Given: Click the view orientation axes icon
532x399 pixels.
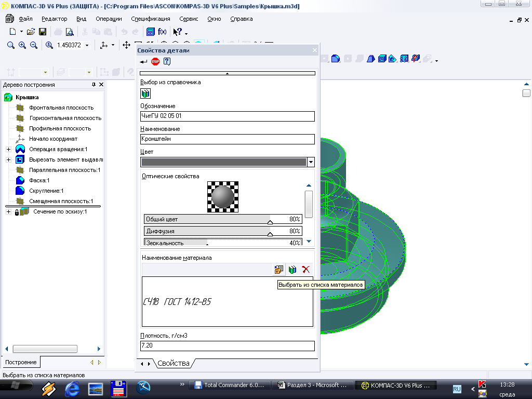Looking at the screenshot, I should pos(104,45).
